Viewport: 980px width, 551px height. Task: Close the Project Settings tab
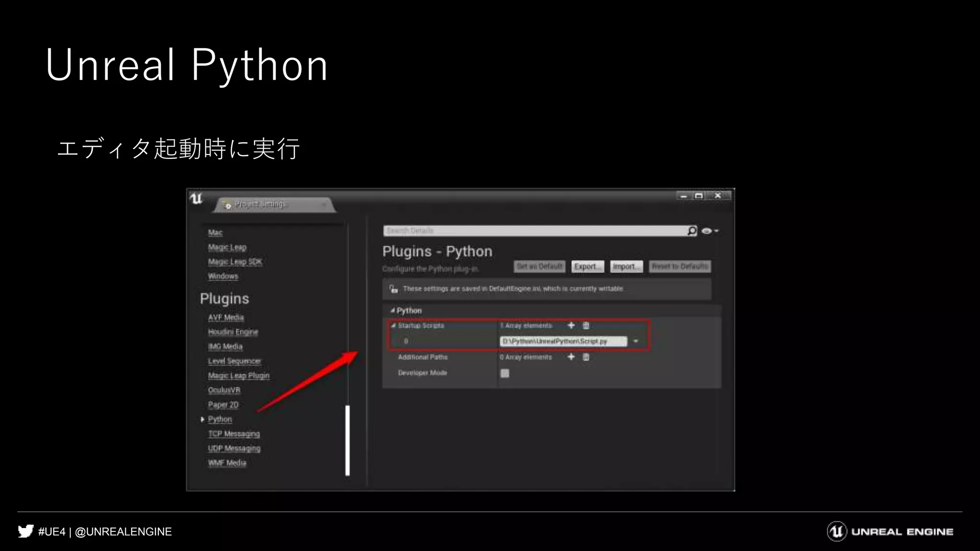pos(324,205)
